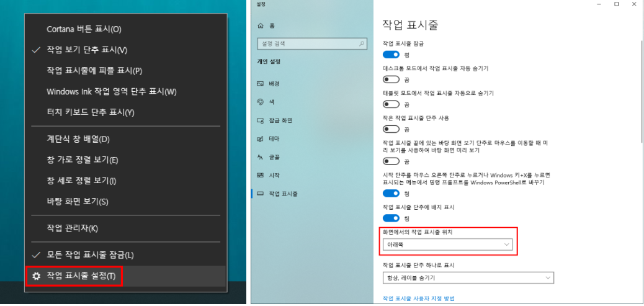Image resolution: width=644 pixels, height=306 pixels.
Task: Turn off the 작업 표시줄 잠금 toggle
Action: (x=391, y=54)
